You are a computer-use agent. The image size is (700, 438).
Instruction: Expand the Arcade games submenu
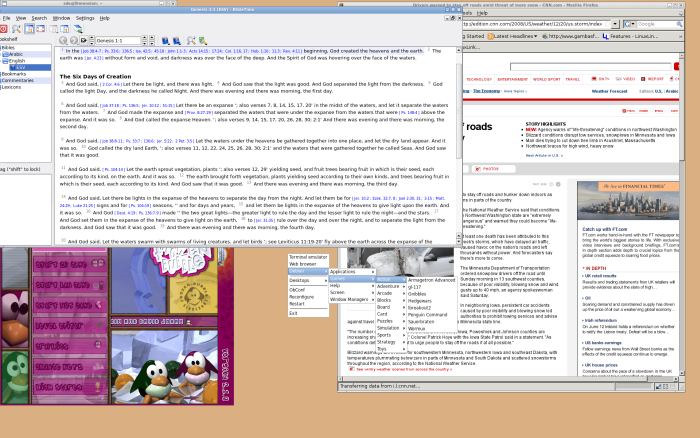tap(391, 293)
